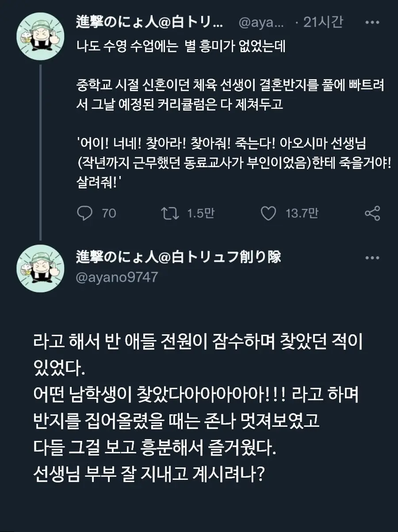The height and width of the screenshot is (532, 398).
Task: Click the paragraph starting with 중학교 시절
Action: tap(230, 94)
